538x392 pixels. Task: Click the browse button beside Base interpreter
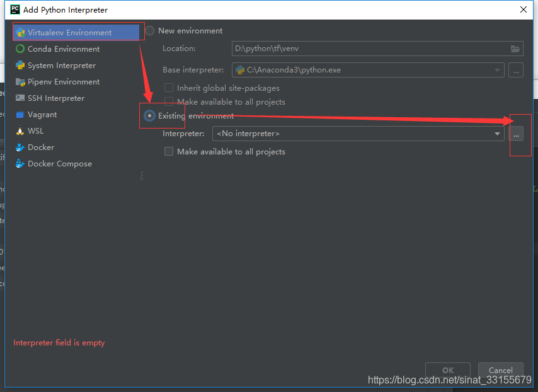[516, 70]
